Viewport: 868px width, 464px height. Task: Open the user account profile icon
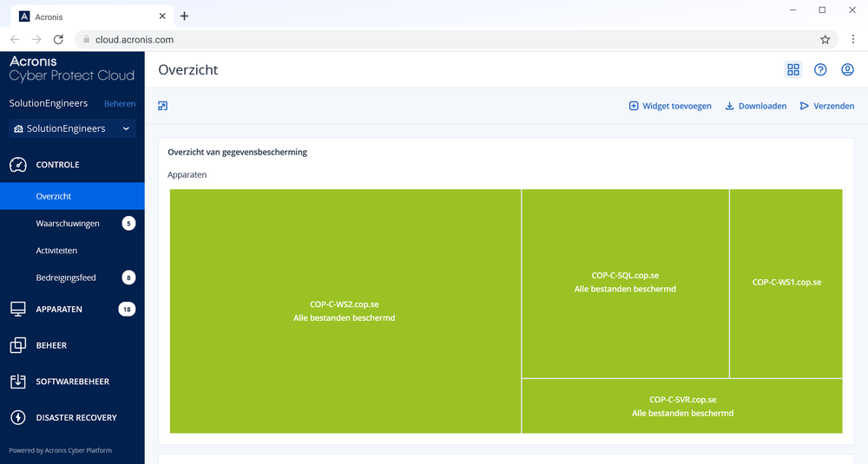pos(847,69)
